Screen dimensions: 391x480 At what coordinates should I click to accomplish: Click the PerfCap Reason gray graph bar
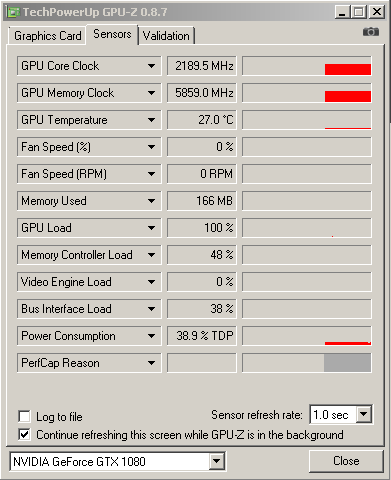(x=347, y=363)
